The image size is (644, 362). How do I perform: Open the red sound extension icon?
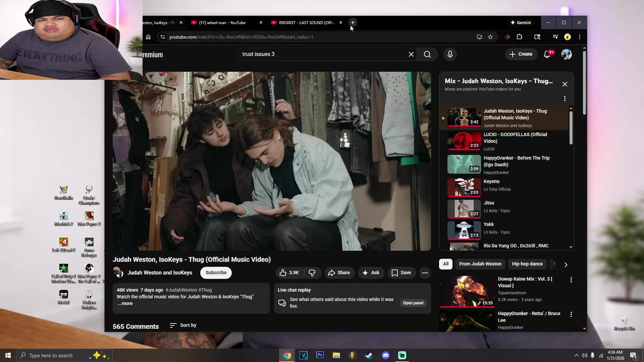coord(507,37)
